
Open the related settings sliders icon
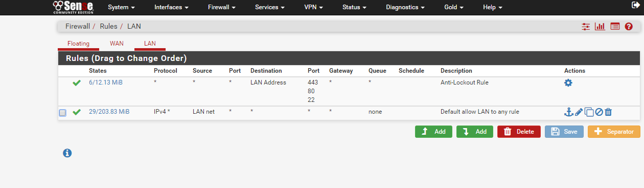[586, 26]
